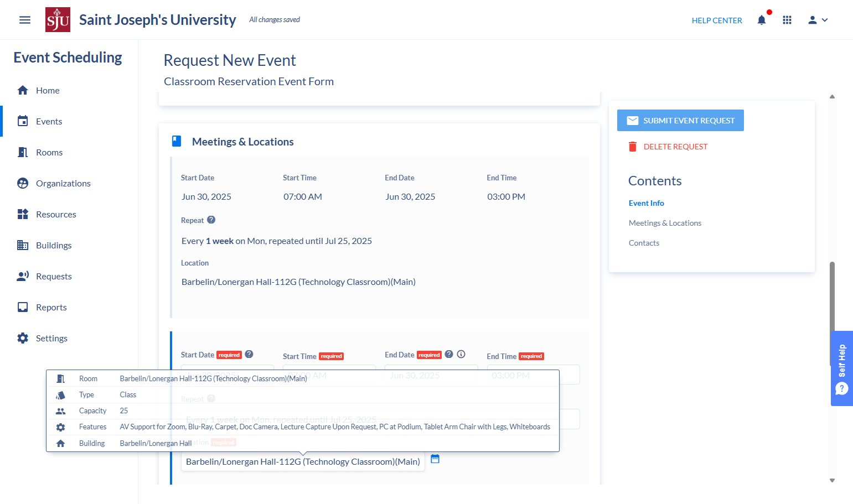Screen dimensions: 853x504
Task: Submit the event request
Action: point(680,121)
